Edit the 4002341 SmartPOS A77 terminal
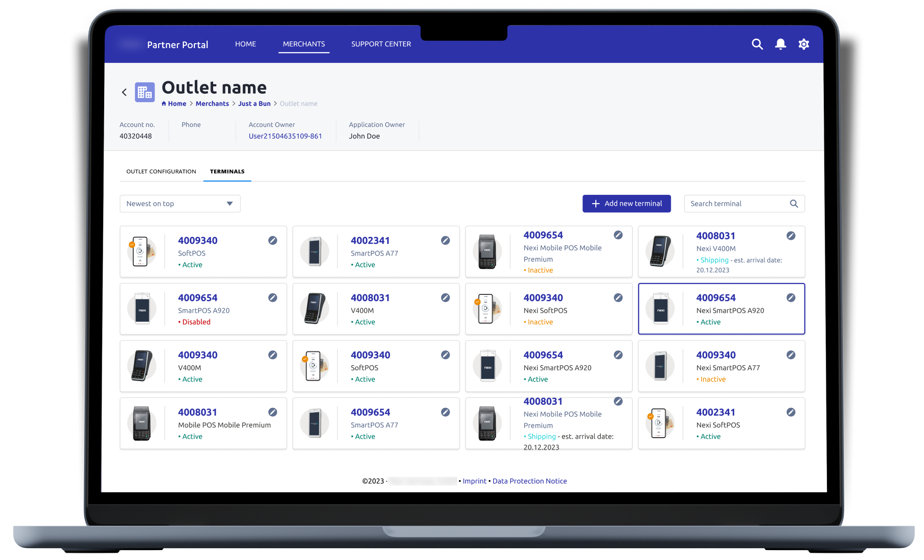Viewport: 924px width, 560px height. (x=445, y=240)
